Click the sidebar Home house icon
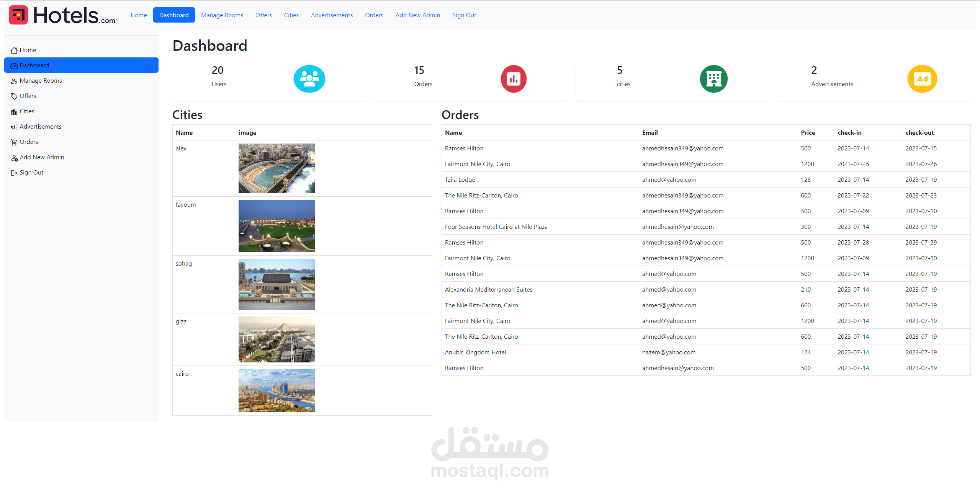 pos(14,50)
